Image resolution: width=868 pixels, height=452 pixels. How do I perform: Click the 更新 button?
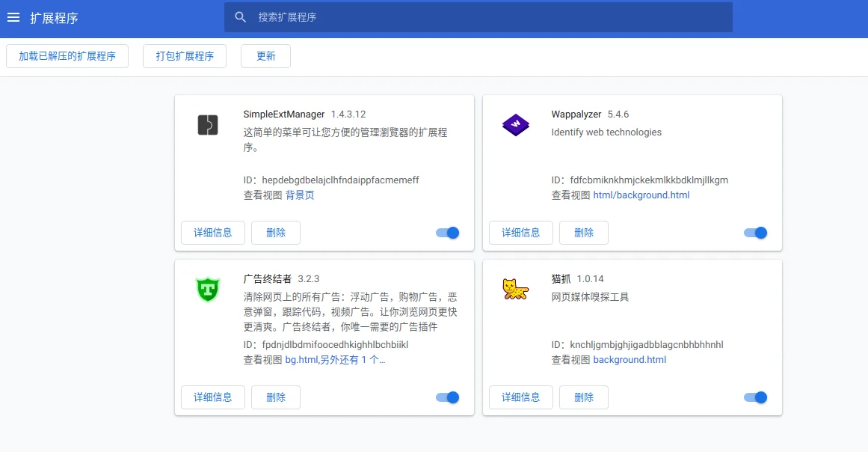(265, 56)
